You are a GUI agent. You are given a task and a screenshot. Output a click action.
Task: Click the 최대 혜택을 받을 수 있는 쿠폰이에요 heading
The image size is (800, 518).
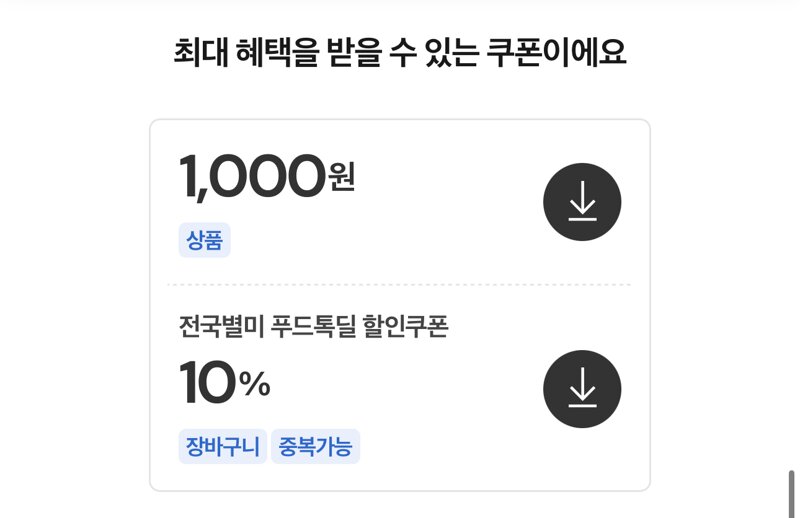[400, 52]
